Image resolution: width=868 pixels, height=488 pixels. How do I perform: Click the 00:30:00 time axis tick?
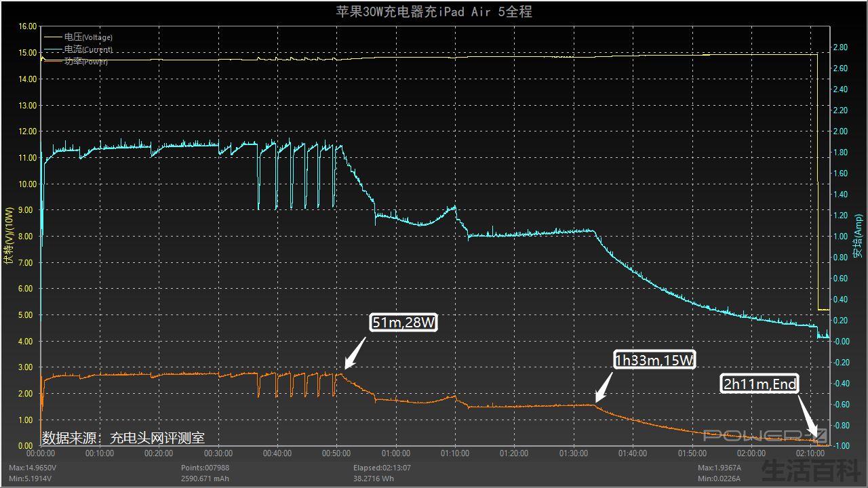(x=218, y=453)
